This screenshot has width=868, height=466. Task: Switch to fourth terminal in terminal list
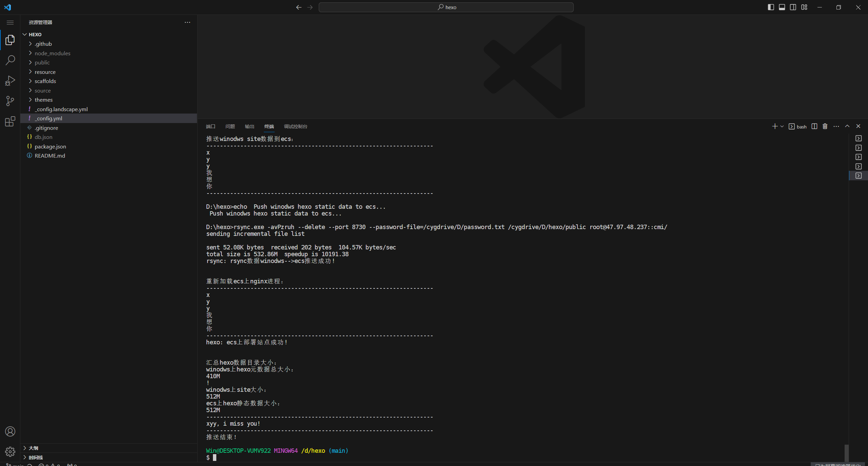(x=859, y=166)
